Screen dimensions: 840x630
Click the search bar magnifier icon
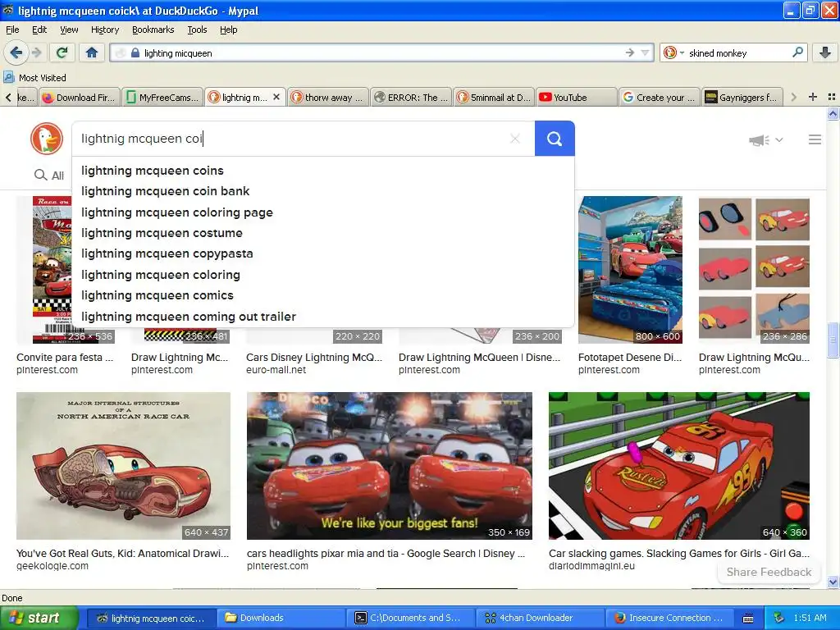click(x=797, y=52)
